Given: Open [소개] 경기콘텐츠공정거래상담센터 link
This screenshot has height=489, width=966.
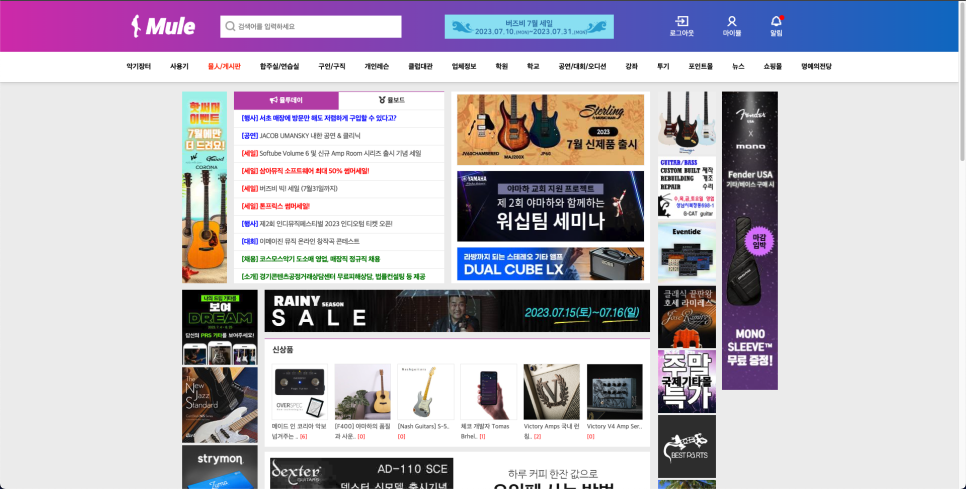Looking at the screenshot, I should click(x=333, y=277).
